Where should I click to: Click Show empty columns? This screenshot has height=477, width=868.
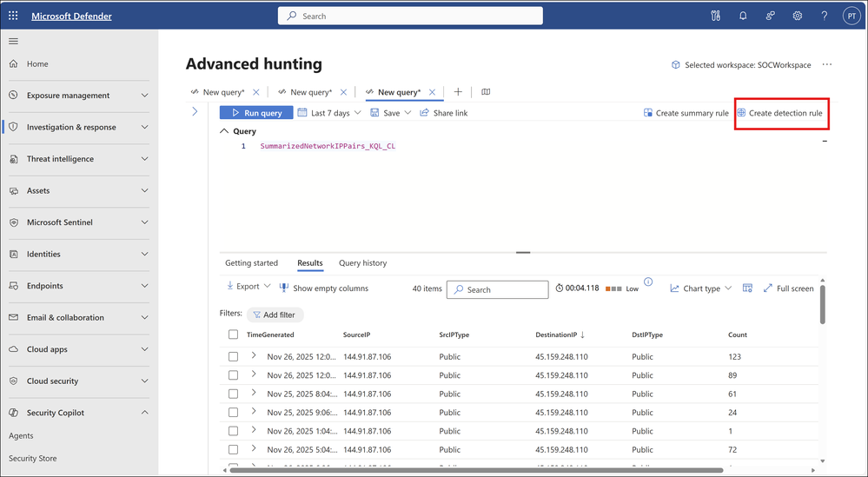click(324, 288)
